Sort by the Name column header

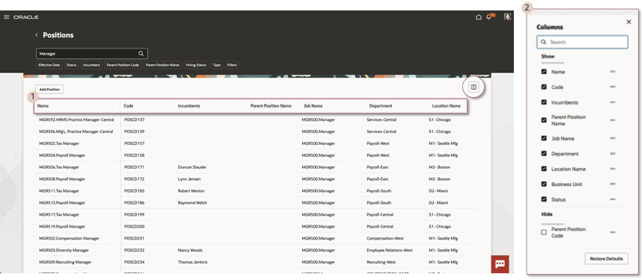point(43,106)
